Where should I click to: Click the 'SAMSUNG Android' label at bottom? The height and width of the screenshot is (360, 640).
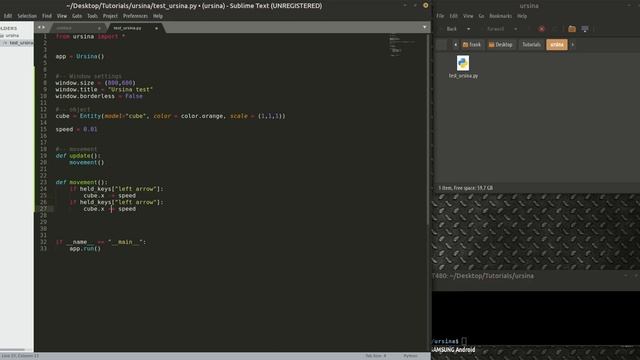(x=453, y=350)
